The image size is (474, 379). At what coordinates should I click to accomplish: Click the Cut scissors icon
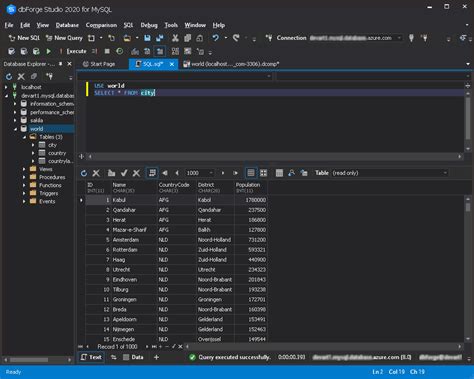(x=175, y=38)
